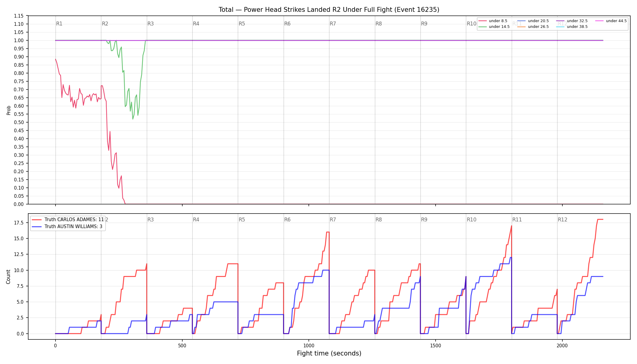Click the R4 round marker in count chart
The image size is (637, 364).
[196, 220]
